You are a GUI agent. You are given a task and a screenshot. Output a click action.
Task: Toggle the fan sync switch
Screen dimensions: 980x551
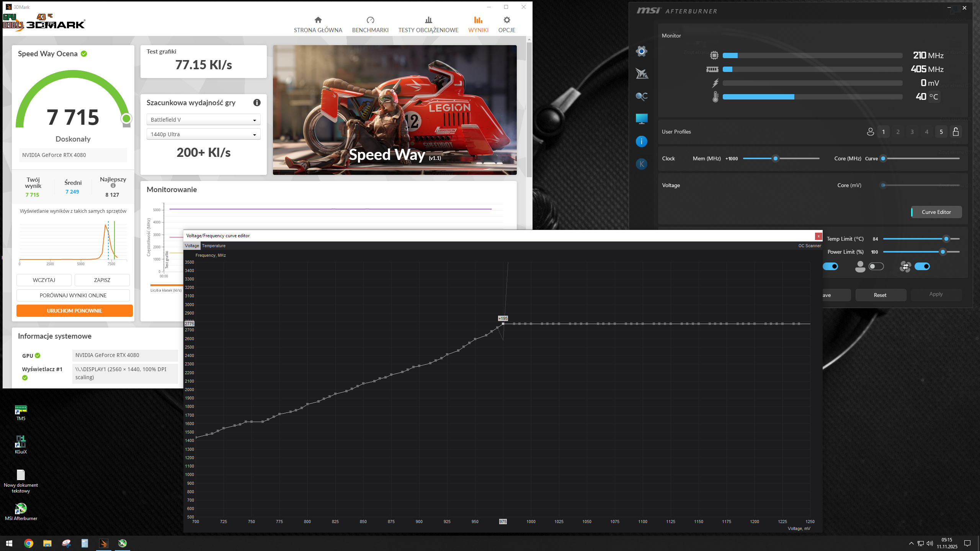click(x=922, y=266)
